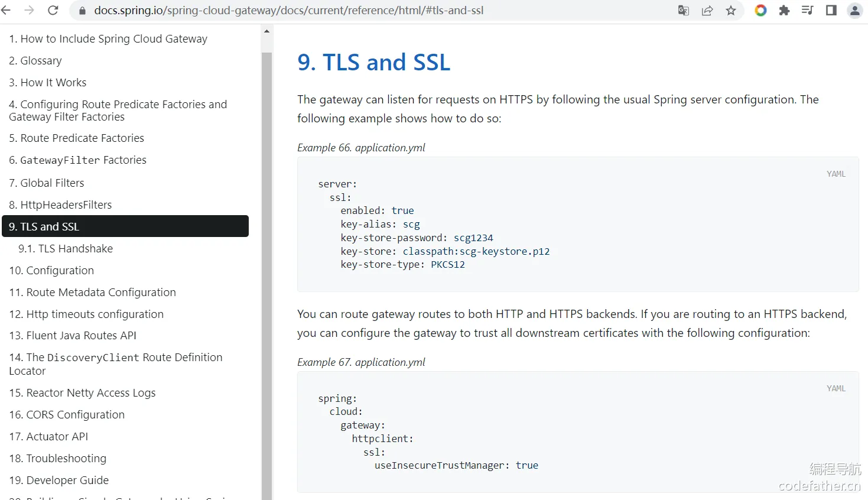Reload the page with the refresh icon
Viewport: 868px width, 500px height.
53,11
